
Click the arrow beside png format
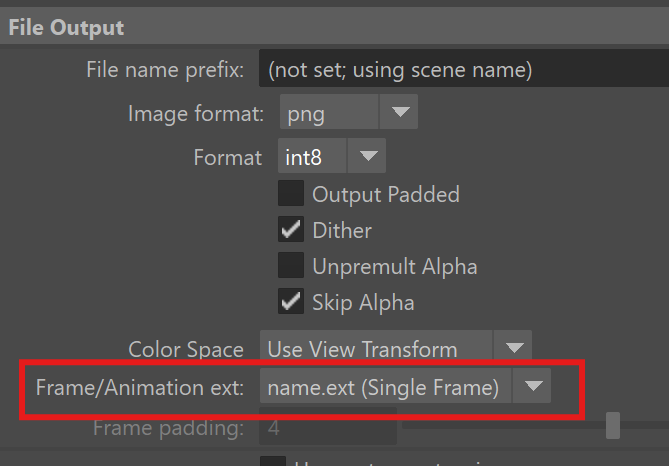(401, 113)
